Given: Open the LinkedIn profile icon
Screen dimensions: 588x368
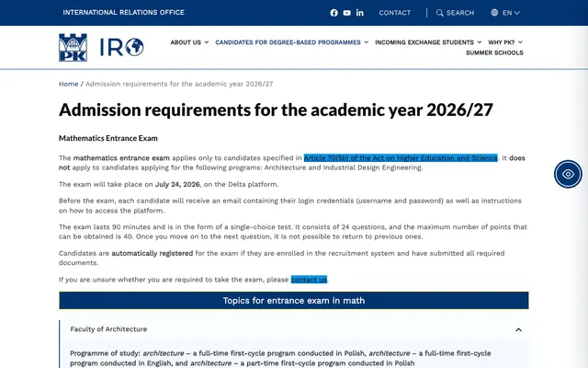Looking at the screenshot, I should 359,13.
